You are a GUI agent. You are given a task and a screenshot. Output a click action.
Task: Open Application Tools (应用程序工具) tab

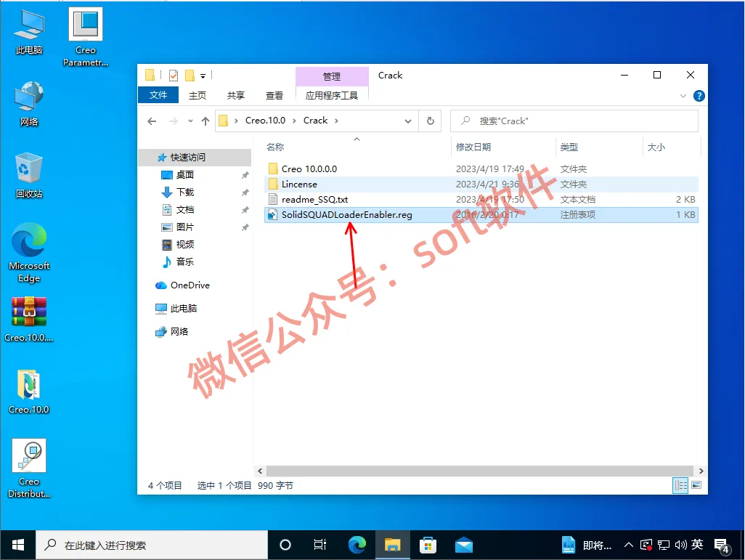click(332, 96)
